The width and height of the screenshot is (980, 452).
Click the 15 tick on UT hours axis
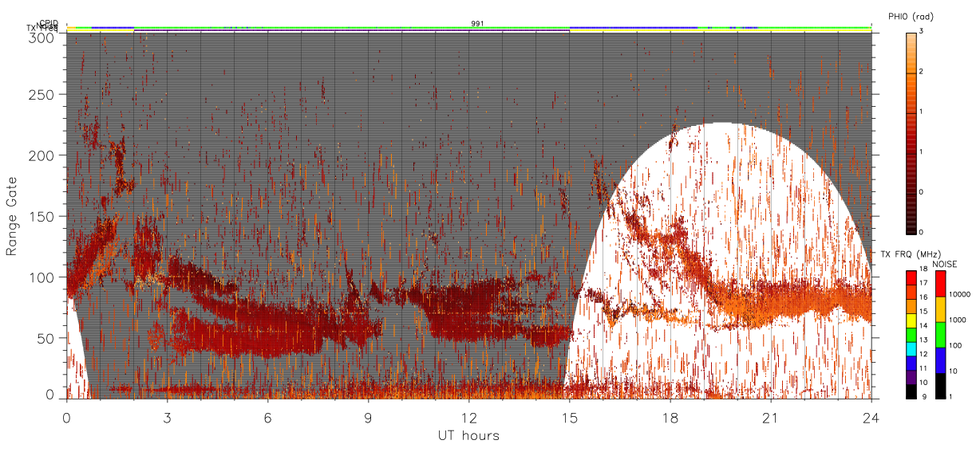click(570, 418)
